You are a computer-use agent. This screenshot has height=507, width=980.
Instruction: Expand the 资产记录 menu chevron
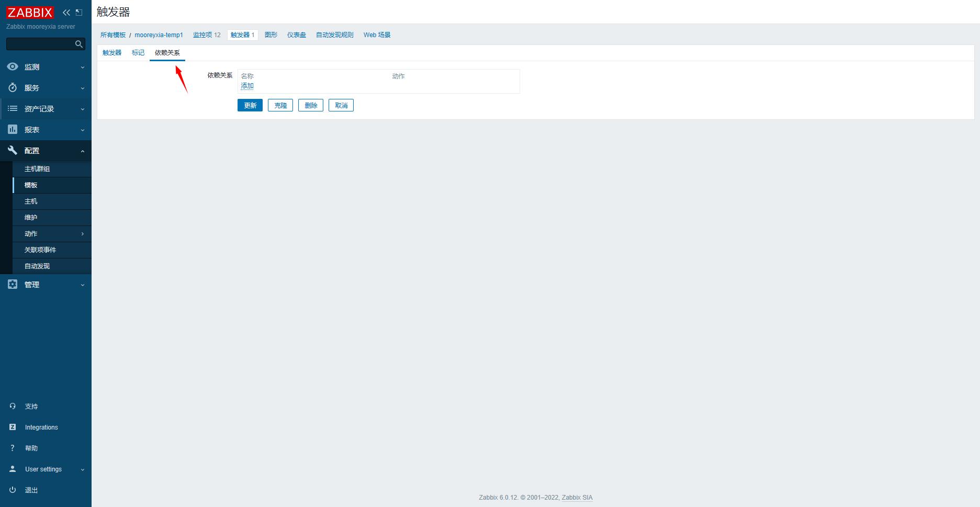[x=83, y=109]
